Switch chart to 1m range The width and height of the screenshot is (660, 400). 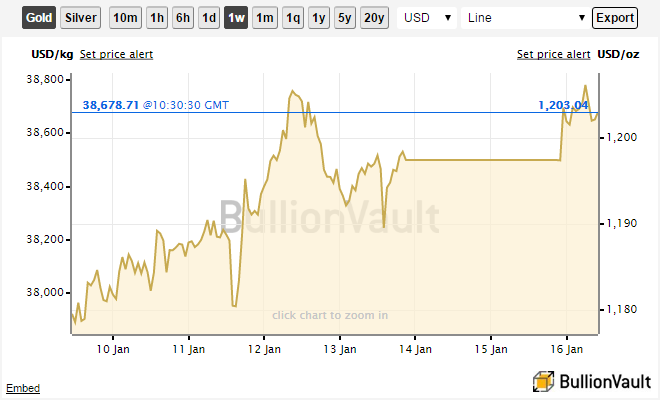(x=264, y=18)
